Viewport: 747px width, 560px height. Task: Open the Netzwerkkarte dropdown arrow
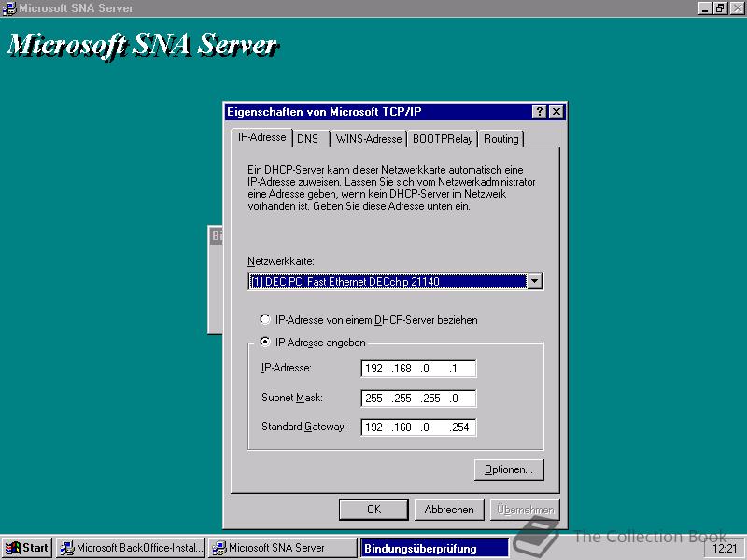click(534, 282)
